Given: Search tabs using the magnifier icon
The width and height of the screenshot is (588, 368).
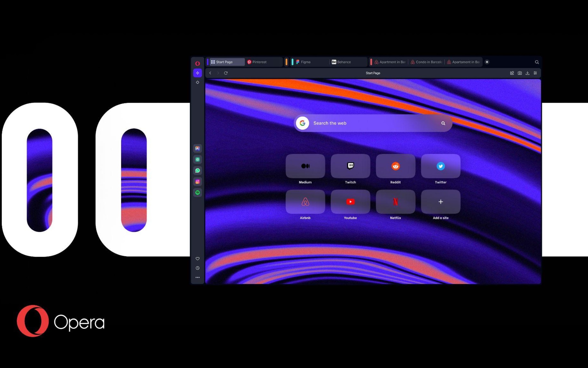Looking at the screenshot, I should (537, 62).
